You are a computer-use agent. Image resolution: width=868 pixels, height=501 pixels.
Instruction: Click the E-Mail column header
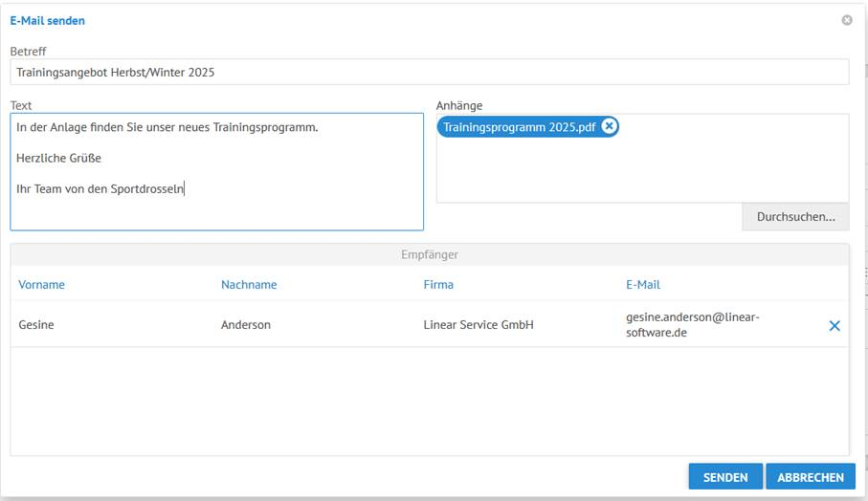(643, 284)
